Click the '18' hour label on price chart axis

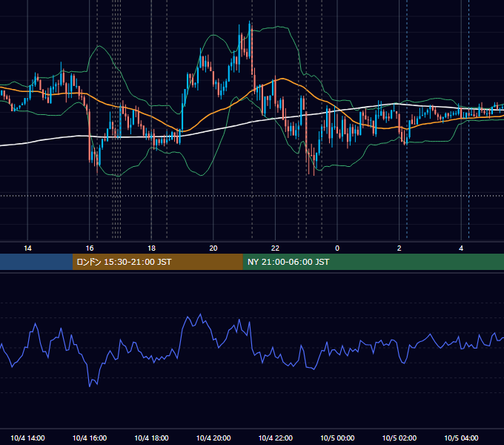151,248
